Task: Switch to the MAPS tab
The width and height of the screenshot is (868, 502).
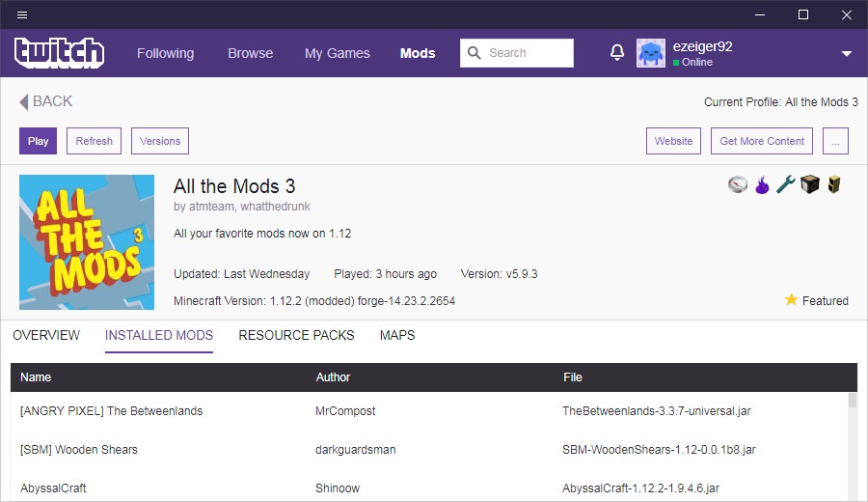Action: point(397,335)
